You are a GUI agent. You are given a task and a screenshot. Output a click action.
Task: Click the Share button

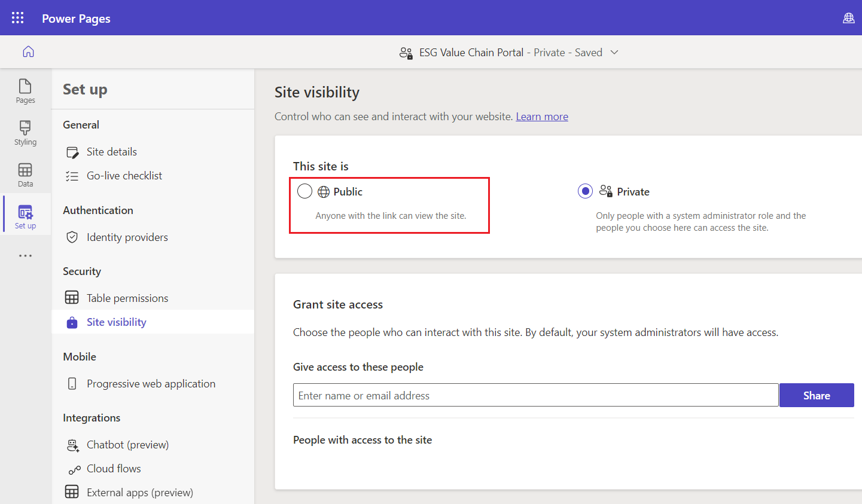pos(817,395)
